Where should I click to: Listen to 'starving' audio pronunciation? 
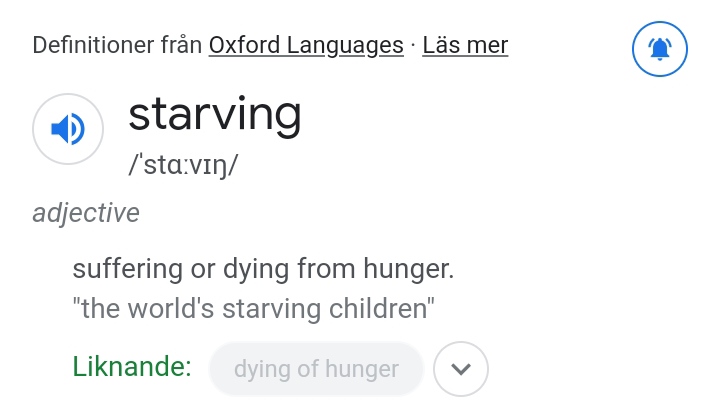pos(68,129)
